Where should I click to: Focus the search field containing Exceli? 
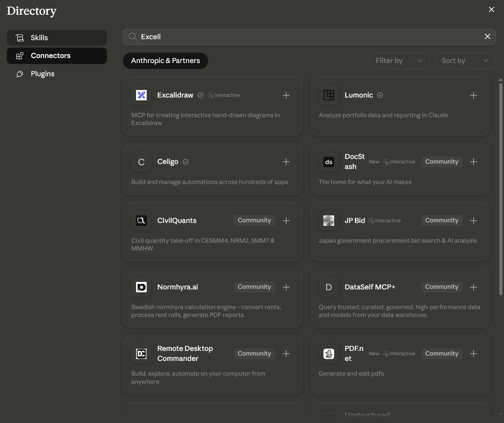[309, 37]
